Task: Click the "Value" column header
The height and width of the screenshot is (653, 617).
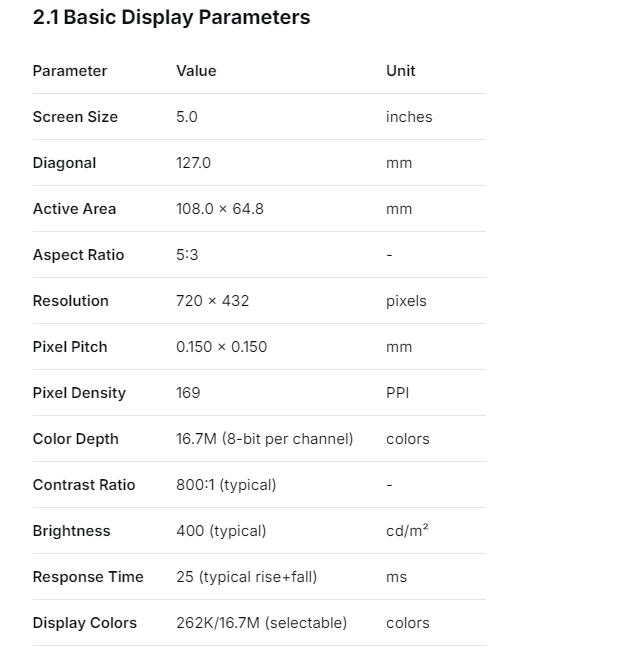Action: tap(196, 71)
